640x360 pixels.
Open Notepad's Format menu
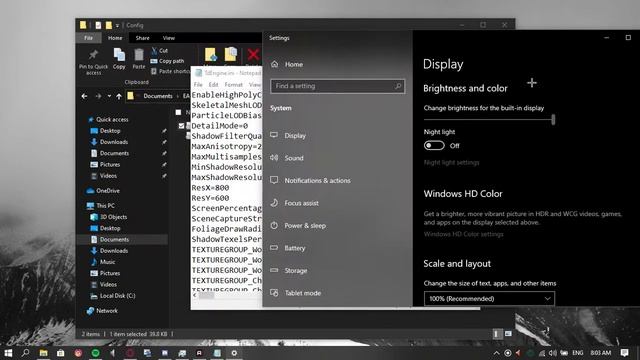coord(233,84)
